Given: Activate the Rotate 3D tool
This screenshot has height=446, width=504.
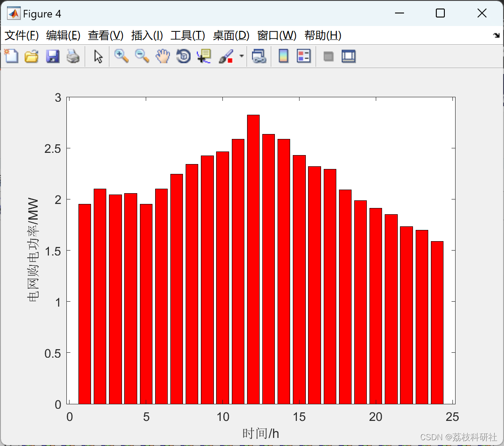Looking at the screenshot, I should (x=183, y=56).
